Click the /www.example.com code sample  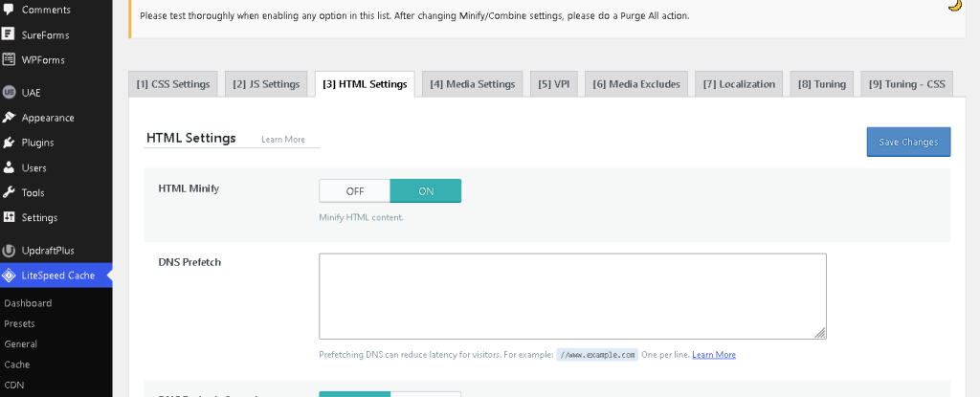(x=597, y=355)
